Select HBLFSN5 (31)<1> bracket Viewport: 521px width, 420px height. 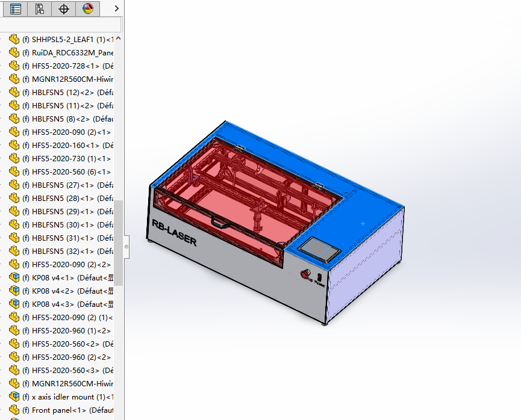(x=67, y=238)
